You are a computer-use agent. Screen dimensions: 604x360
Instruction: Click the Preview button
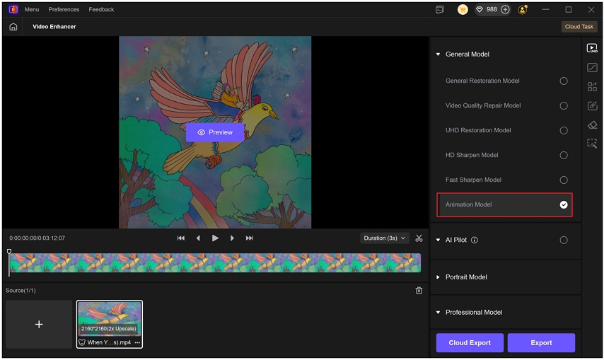click(215, 132)
